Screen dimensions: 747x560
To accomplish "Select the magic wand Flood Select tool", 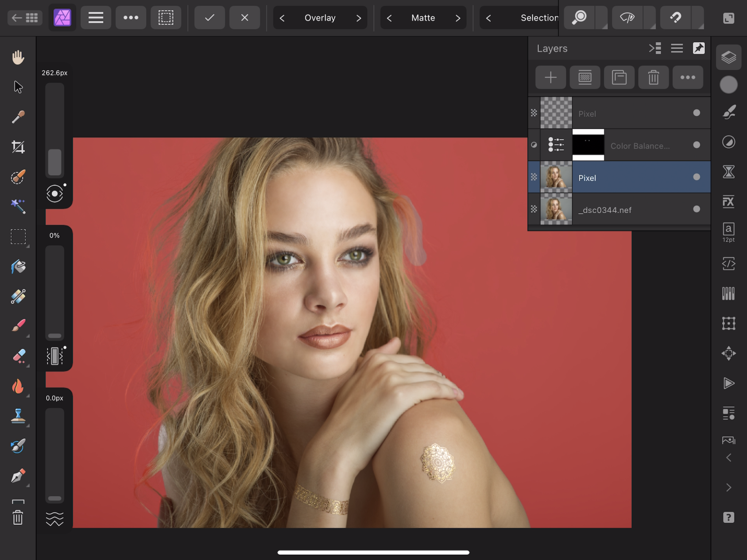I will coord(18,207).
